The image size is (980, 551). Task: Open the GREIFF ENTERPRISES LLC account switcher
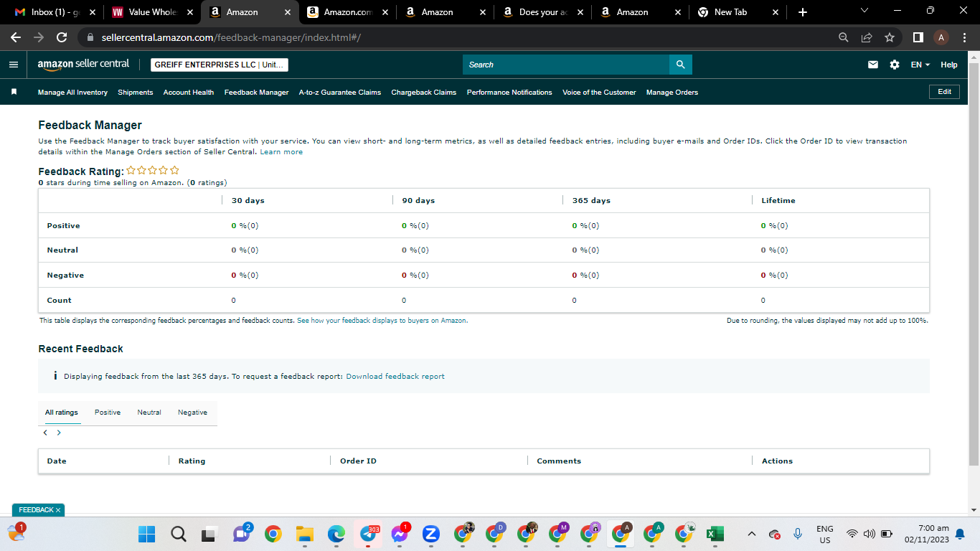220,65
